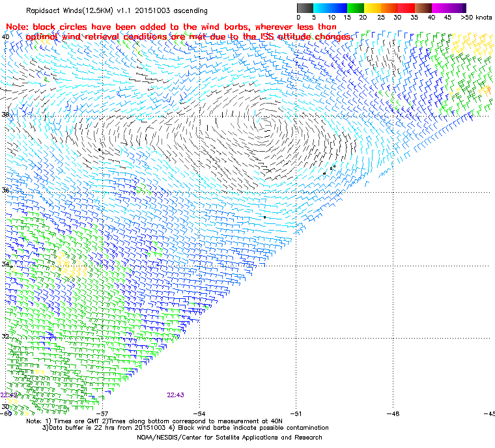This screenshot has width=495, height=448.
Task: Click the brown 35-40 knots legend segment
Action: pyautogui.click(x=423, y=8)
